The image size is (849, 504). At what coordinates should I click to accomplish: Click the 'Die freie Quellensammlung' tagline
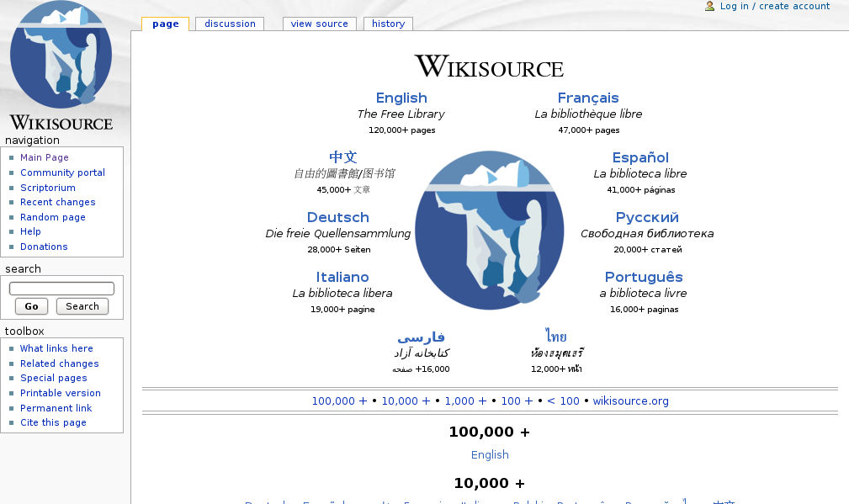[338, 234]
